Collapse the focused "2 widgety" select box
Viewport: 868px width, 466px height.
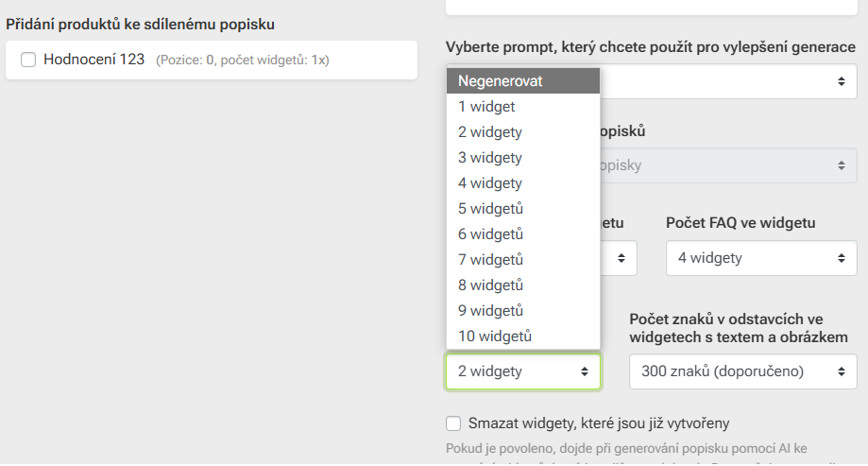click(522, 371)
